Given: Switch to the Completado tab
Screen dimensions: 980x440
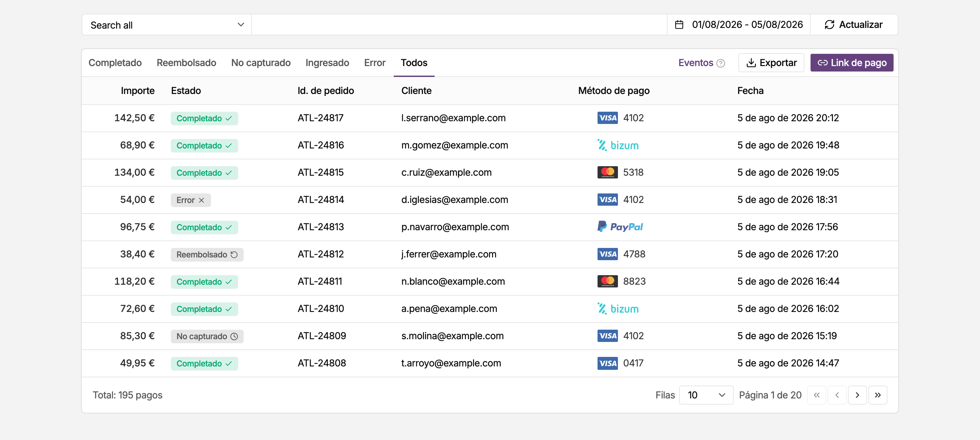Looking at the screenshot, I should coord(115,63).
